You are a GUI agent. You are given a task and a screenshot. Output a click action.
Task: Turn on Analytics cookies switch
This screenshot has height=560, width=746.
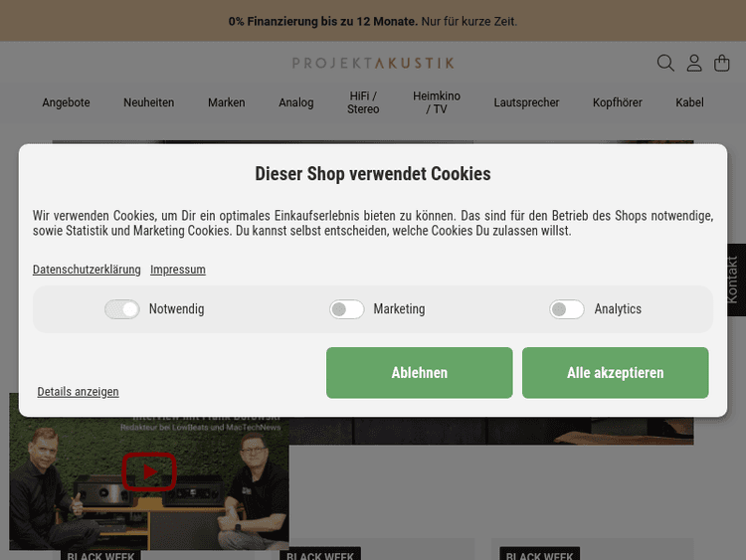click(567, 309)
